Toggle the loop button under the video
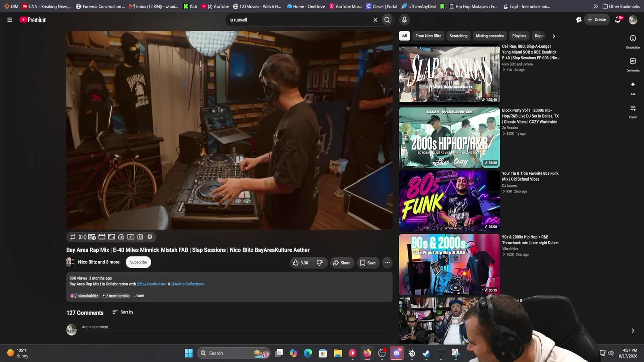The width and height of the screenshot is (644, 362). coord(73,237)
